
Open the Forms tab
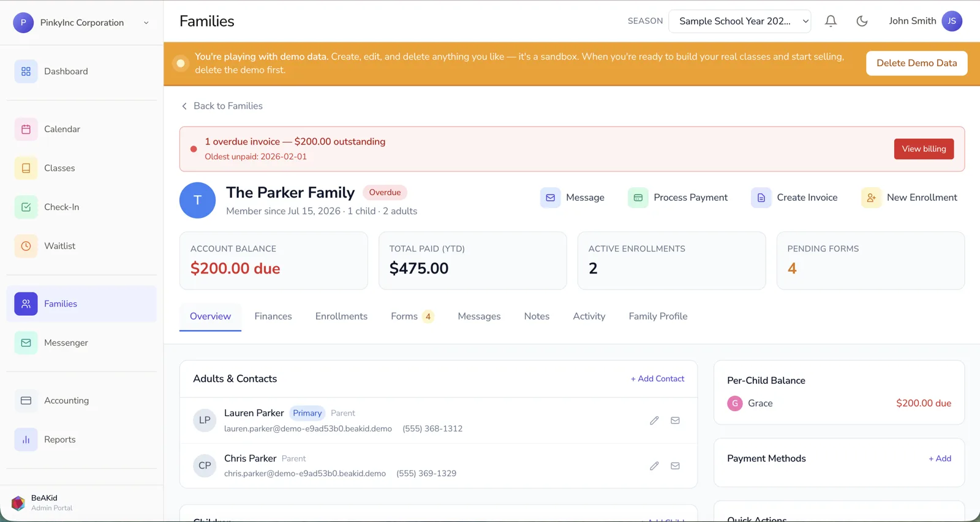coord(412,316)
